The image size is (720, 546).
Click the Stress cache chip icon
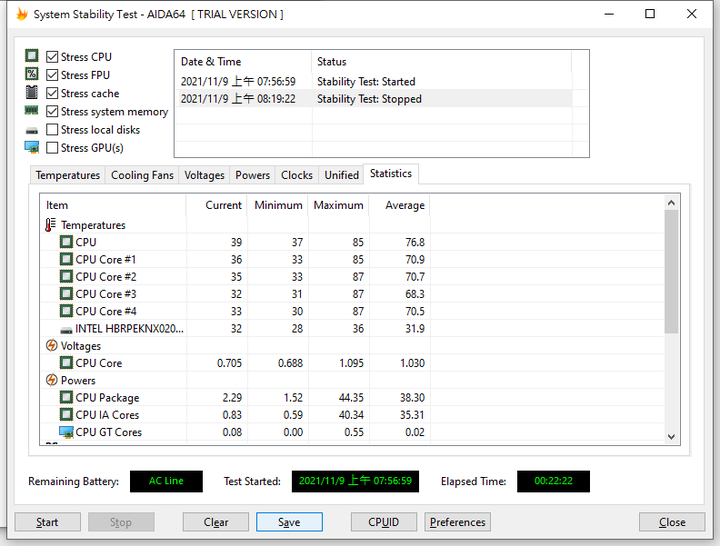tap(32, 92)
